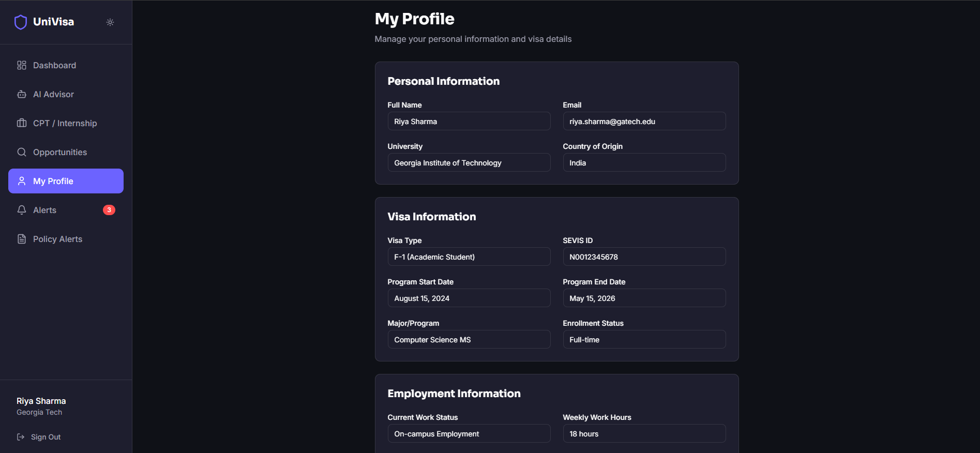This screenshot has width=980, height=453.
Task: Select the Riya Sharma sidebar user name
Action: pyautogui.click(x=41, y=401)
